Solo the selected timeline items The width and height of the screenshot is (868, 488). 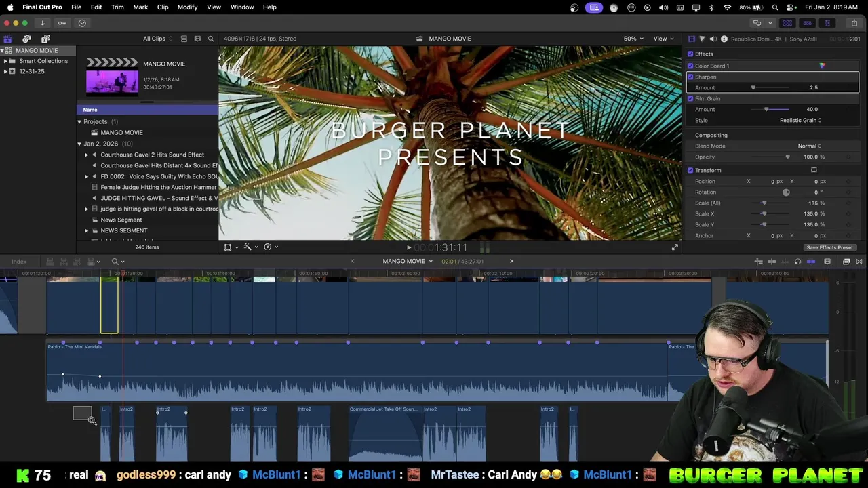(797, 262)
